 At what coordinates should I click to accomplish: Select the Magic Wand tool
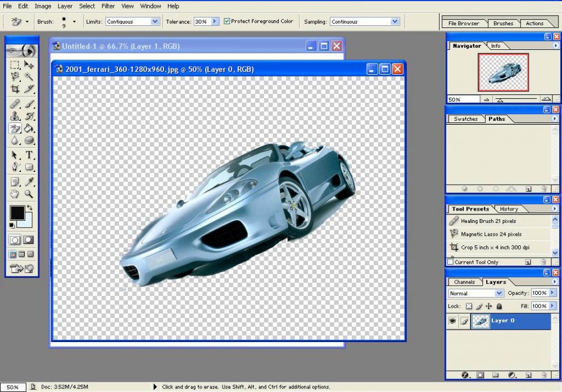[x=29, y=76]
